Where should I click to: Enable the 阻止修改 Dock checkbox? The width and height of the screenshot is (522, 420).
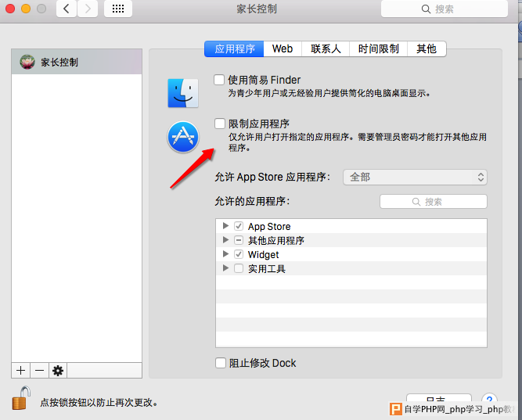pos(221,363)
